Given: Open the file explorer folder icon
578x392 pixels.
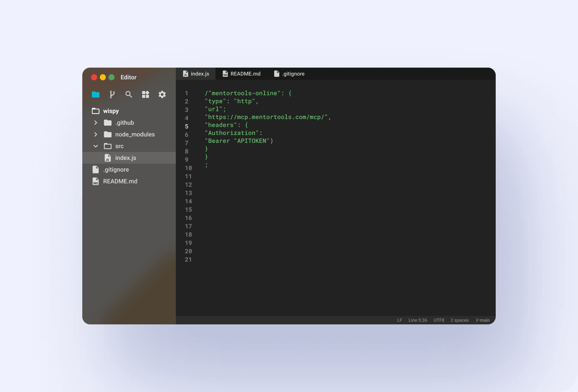Looking at the screenshot, I should click(x=96, y=95).
